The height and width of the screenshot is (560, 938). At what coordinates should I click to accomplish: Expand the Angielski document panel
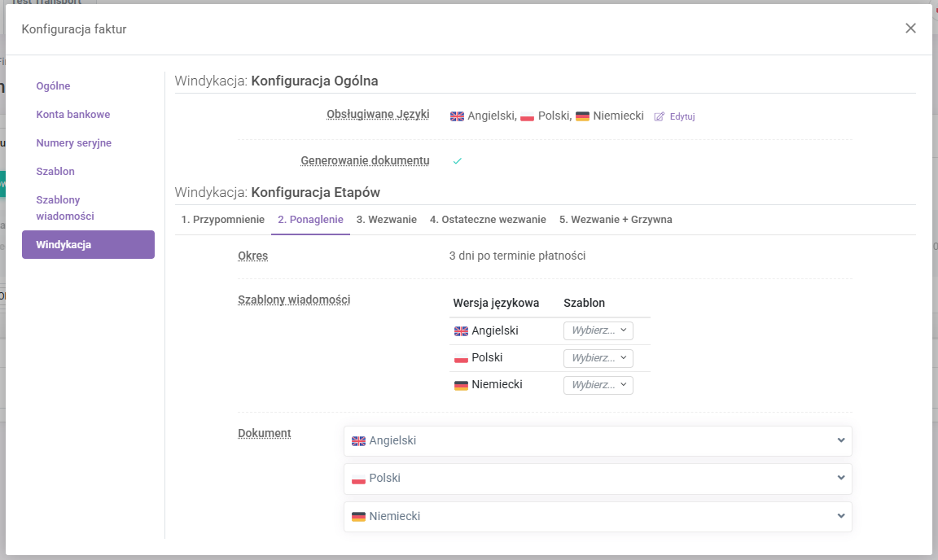[598, 441]
